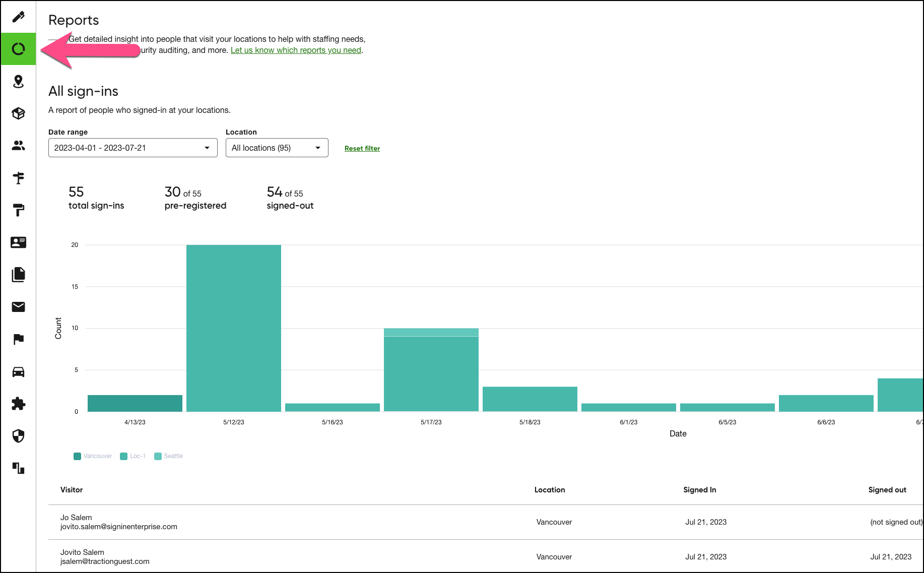This screenshot has height=573, width=924.
Task: Open the Let us know which reports link
Action: tap(295, 50)
